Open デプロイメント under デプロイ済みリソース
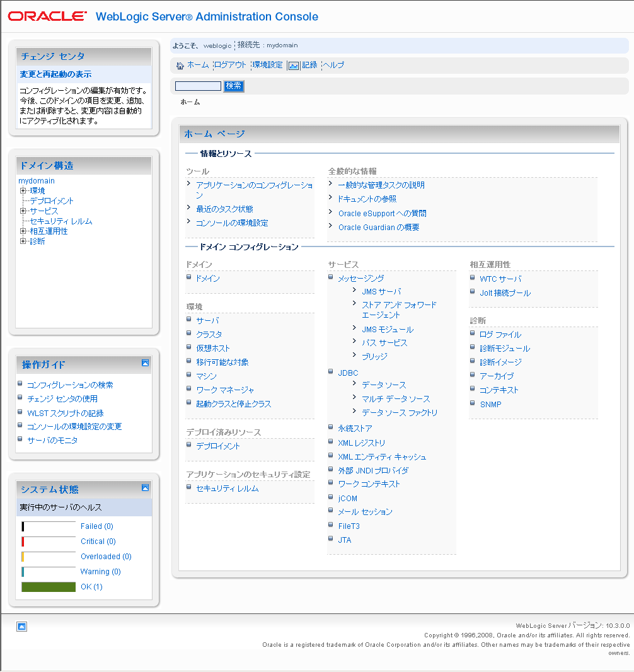634x672 pixels. (x=218, y=446)
